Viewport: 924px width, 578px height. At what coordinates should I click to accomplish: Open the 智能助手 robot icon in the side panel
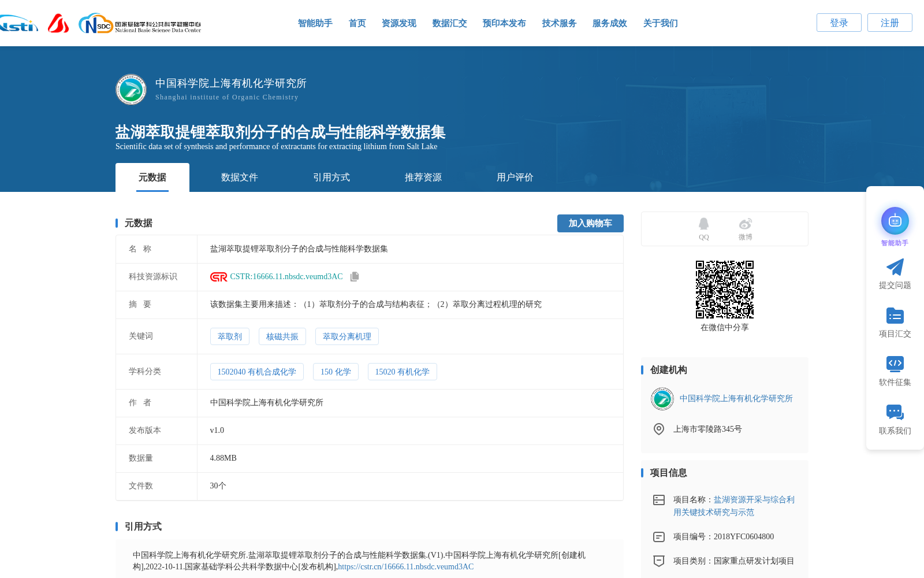[x=895, y=221]
